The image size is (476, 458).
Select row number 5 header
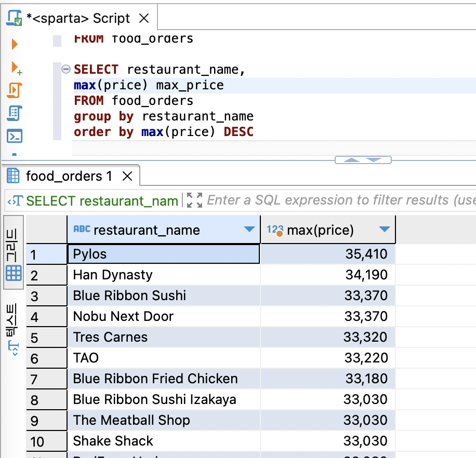46,338
